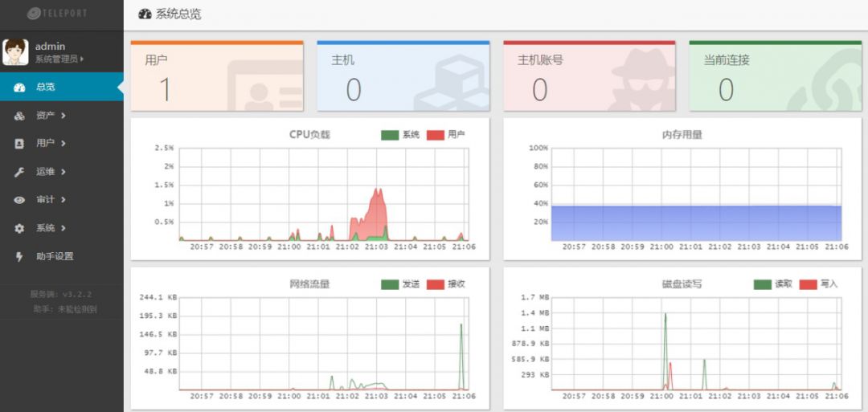This screenshot has height=412, width=868.
Task: Open the 系统 sidebar menu
Action: [61, 228]
